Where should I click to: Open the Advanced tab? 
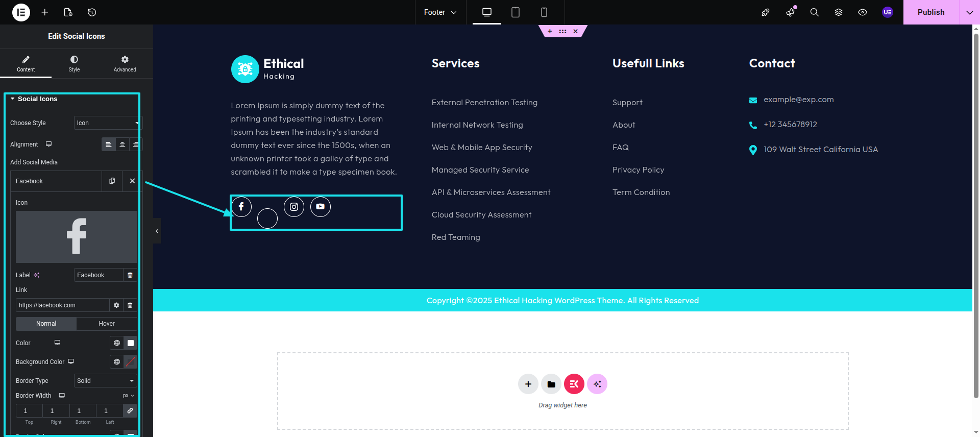125,64
